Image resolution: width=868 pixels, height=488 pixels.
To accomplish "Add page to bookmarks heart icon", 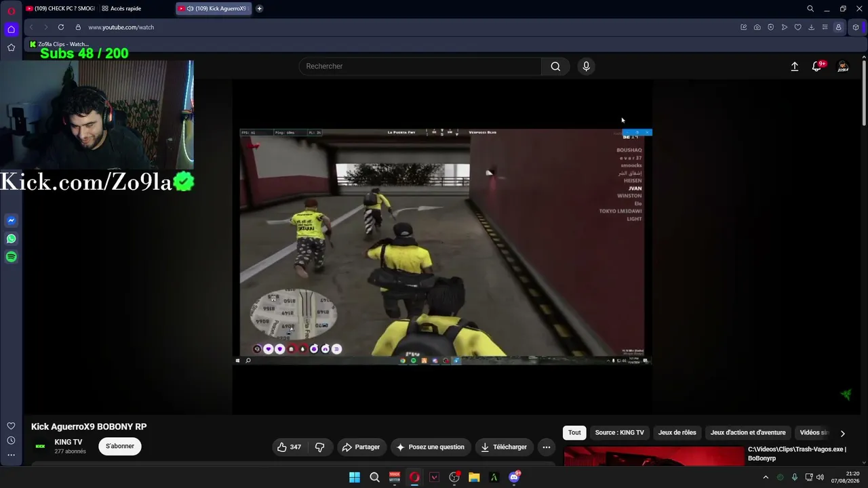I will tap(797, 27).
